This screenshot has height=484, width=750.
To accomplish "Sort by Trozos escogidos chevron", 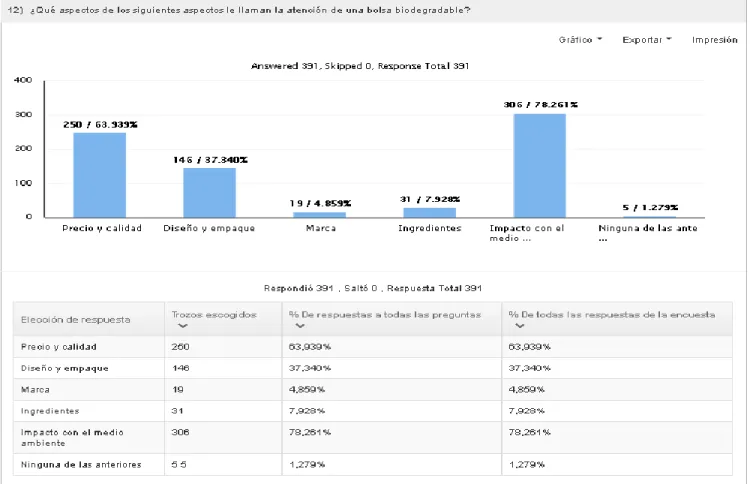I will pyautogui.click(x=182, y=326).
